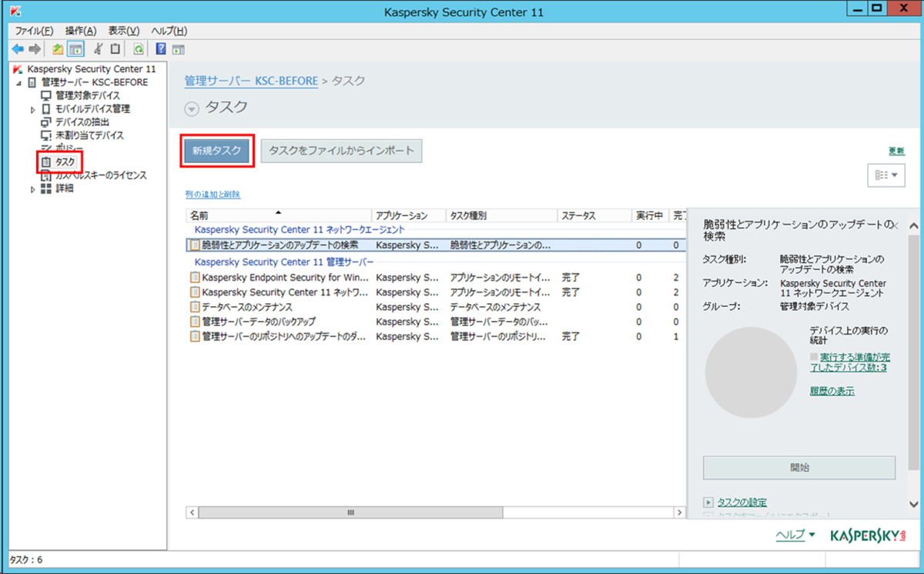Click horizontal scrollbar left arrow

click(x=192, y=512)
